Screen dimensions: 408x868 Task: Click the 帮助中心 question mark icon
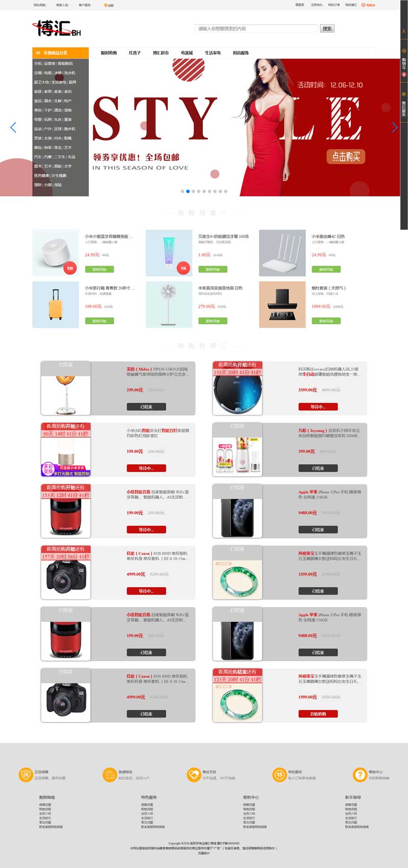360,775
